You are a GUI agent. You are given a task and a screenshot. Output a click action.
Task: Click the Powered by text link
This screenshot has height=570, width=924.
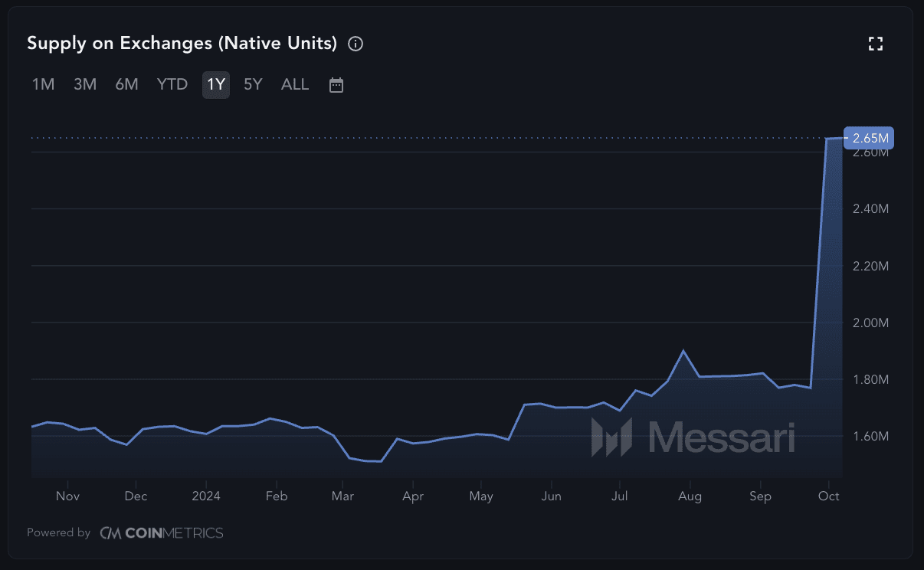59,532
